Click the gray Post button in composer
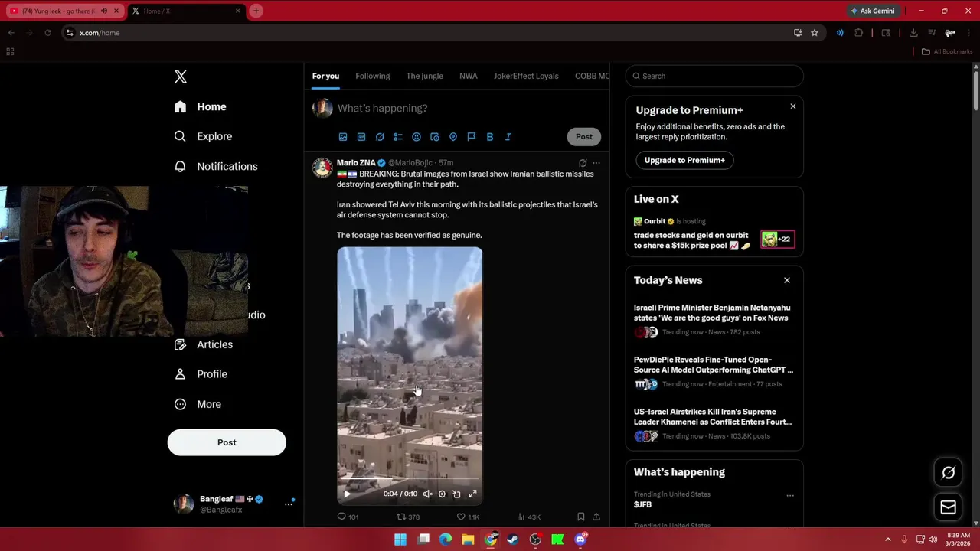 click(584, 137)
